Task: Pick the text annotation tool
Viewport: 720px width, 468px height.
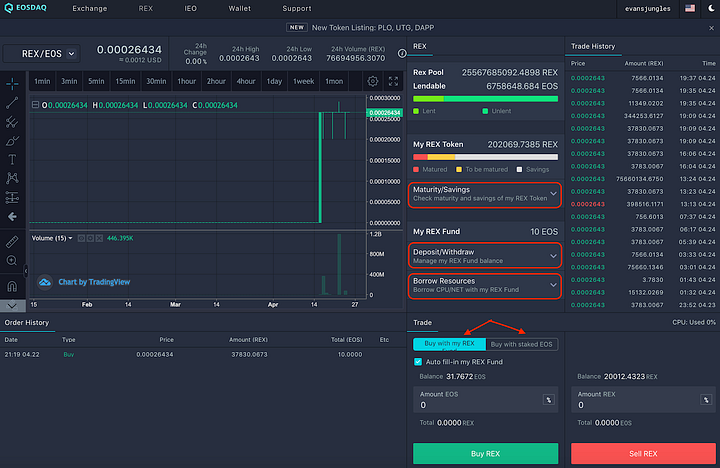Action: point(11,159)
